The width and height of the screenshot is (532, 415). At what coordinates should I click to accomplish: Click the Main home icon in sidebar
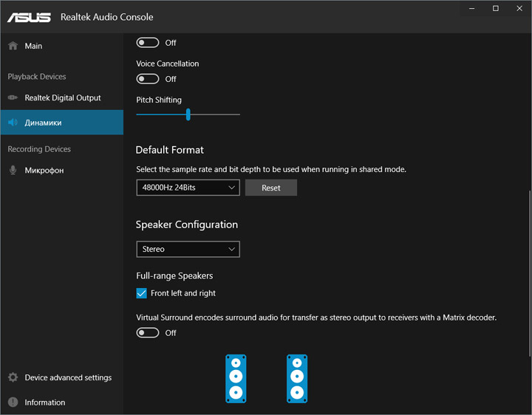(13, 46)
